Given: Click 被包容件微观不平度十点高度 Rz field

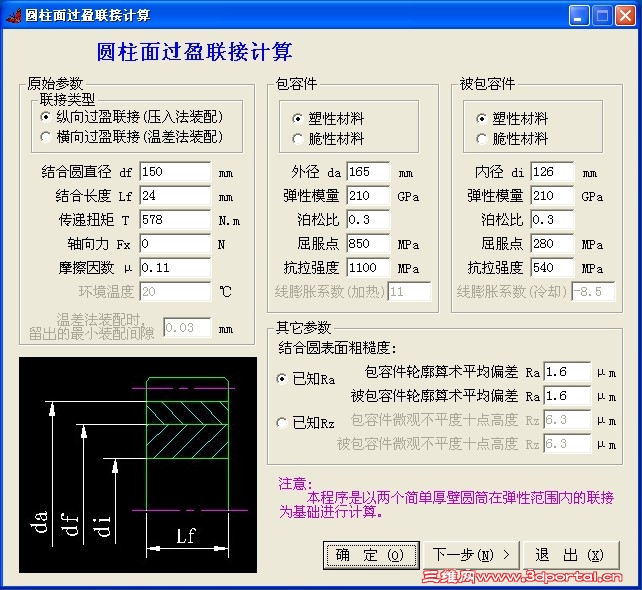Looking at the screenshot, I should pyautogui.click(x=567, y=443).
